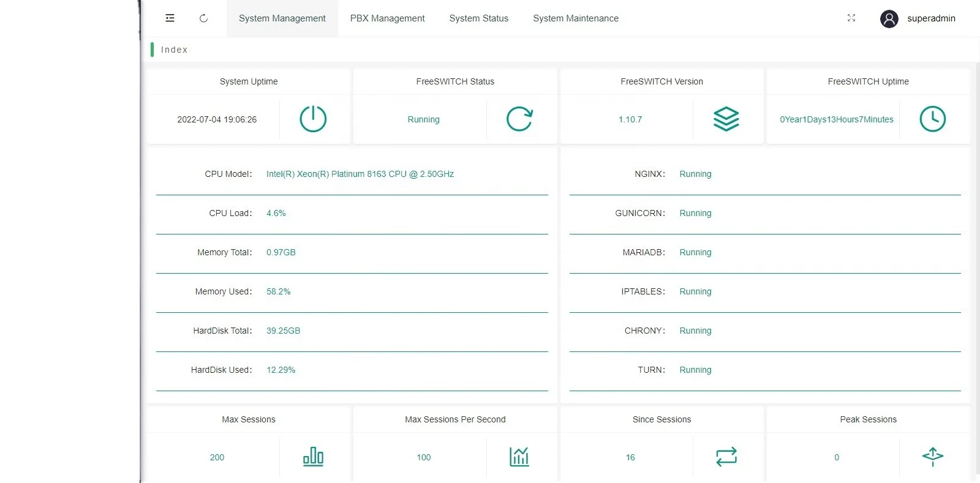Image resolution: width=980 pixels, height=483 pixels.
Task: Click the CHRONY Running status
Action: coord(696,331)
